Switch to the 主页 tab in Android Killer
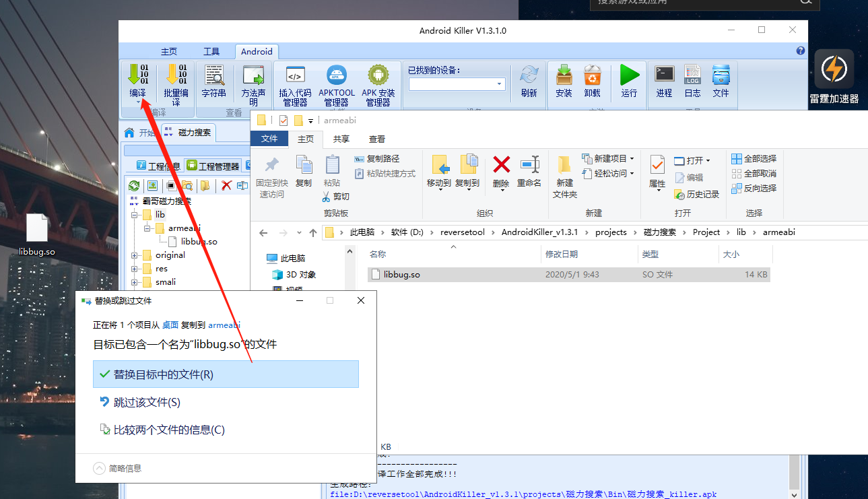This screenshot has height=499, width=868. click(x=169, y=52)
